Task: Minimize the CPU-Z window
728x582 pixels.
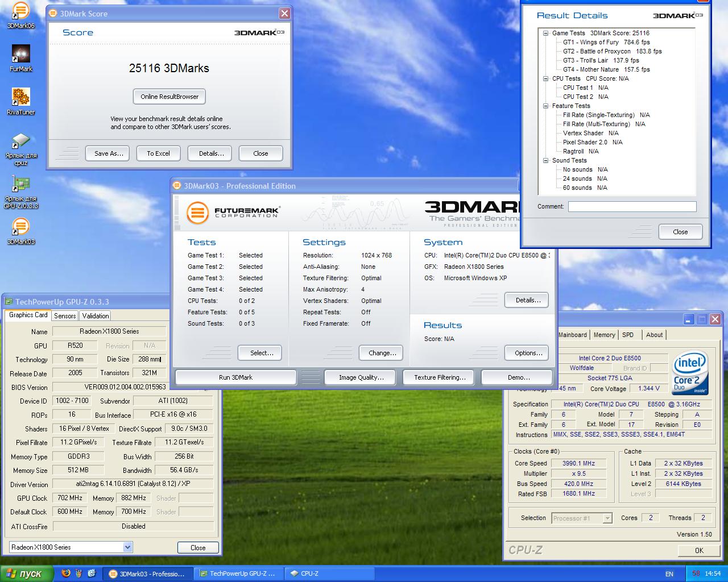Action: coord(689,319)
